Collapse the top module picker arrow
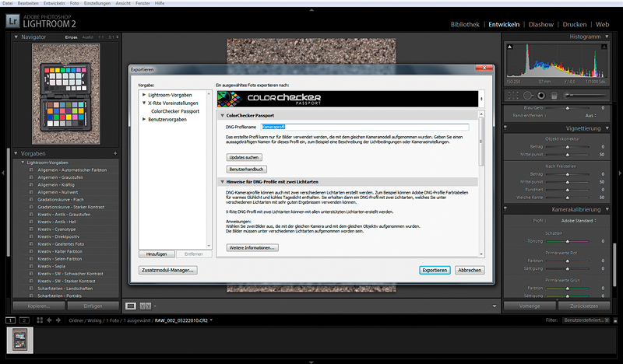Viewport: 623px width, 364px height. (x=311, y=9)
